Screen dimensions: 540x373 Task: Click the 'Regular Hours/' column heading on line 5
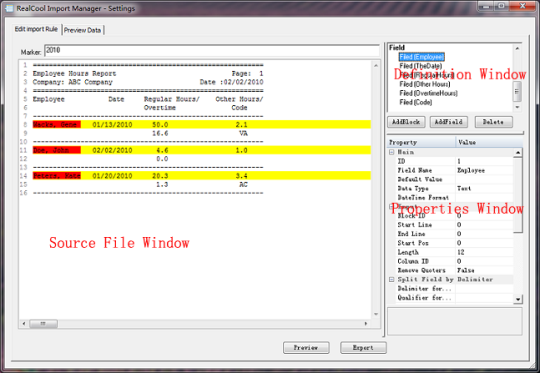coord(172,99)
